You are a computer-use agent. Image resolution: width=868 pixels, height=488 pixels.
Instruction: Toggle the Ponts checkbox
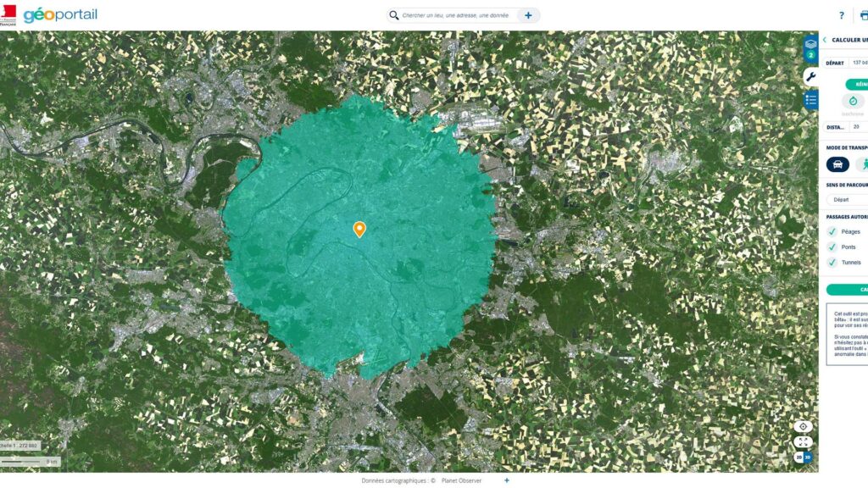point(832,247)
